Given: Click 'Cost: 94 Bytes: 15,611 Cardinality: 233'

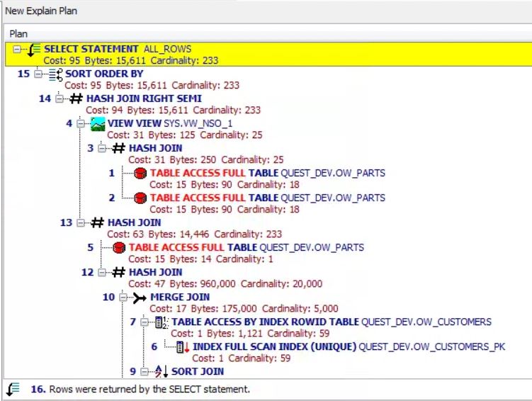Looking at the screenshot, I should pyautogui.click(x=174, y=111).
